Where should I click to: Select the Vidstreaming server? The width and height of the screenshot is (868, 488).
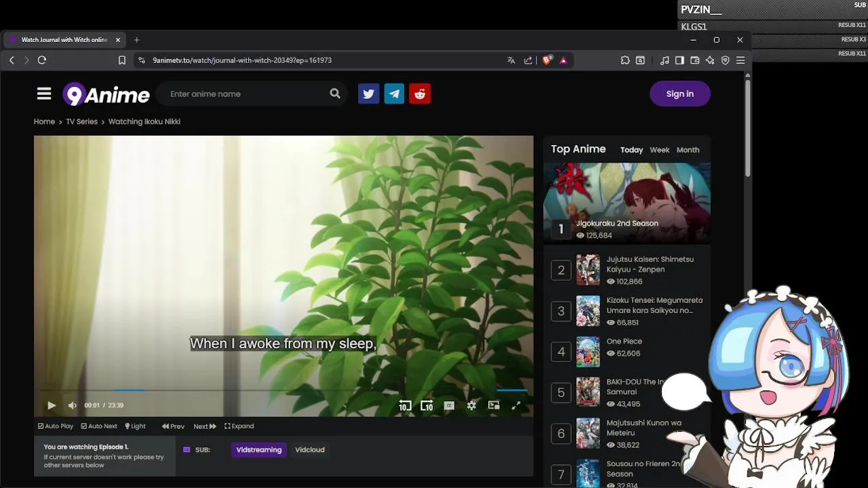coord(259,450)
